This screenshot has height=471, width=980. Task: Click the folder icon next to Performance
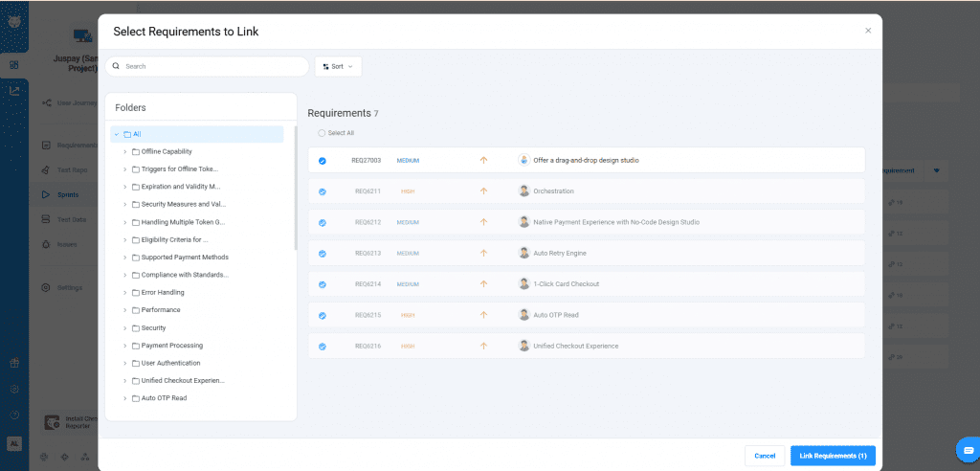tap(136, 310)
